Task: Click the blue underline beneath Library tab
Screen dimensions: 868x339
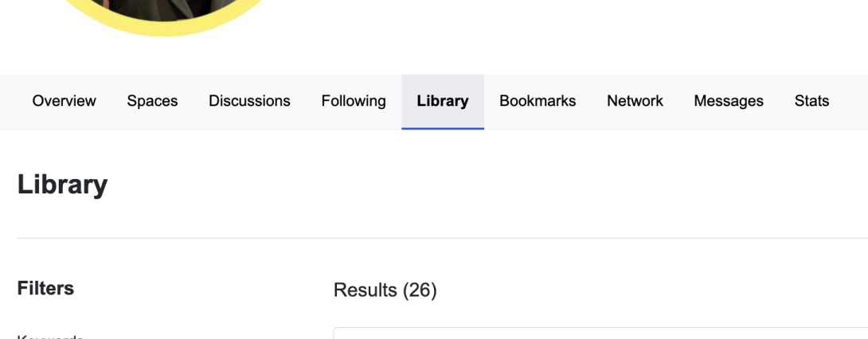Action: click(443, 128)
